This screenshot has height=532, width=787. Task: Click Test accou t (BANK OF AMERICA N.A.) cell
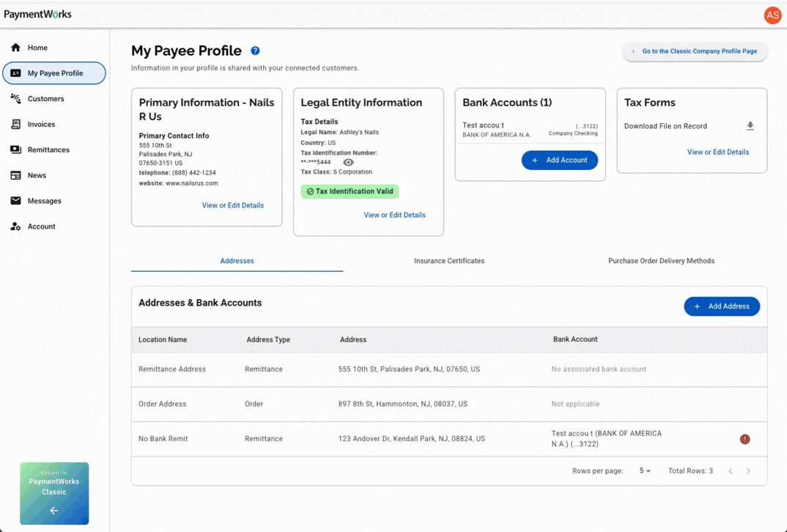[x=606, y=439]
